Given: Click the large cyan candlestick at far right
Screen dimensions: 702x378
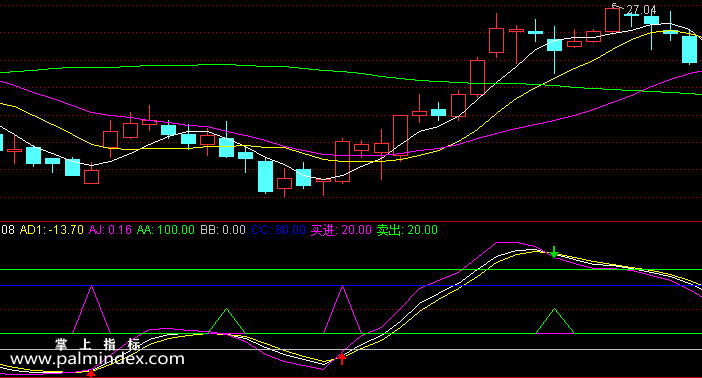Looking at the screenshot, I should click(x=689, y=49).
